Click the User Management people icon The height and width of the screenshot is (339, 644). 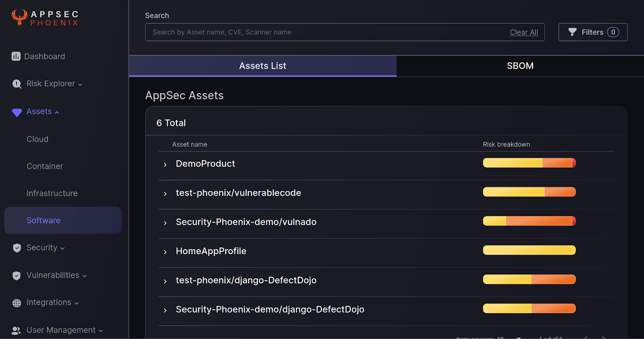click(x=16, y=330)
